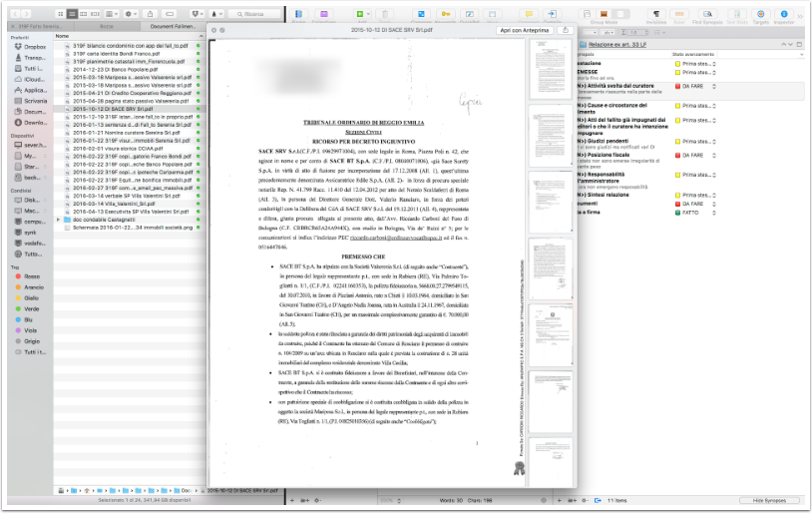This screenshot has height=513, width=812.
Task: Toggle outliner group mode view
Action: pyautogui.click(x=620, y=14)
